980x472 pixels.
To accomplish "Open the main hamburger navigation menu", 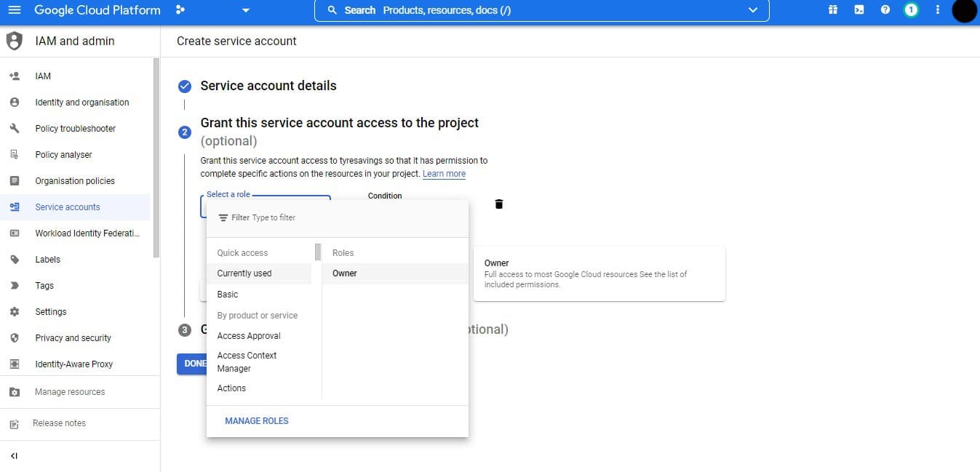I will tap(15, 10).
